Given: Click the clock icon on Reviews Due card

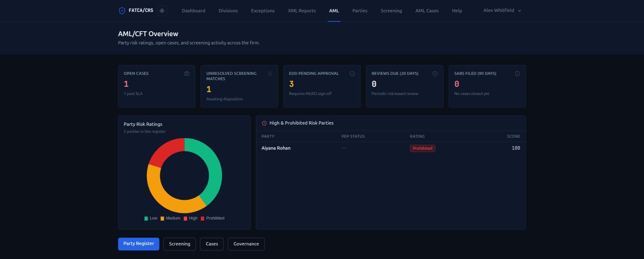Looking at the screenshot, I should point(435,74).
